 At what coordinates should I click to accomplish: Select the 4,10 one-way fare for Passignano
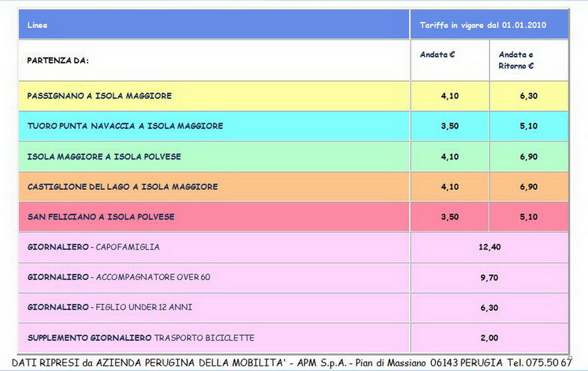pyautogui.click(x=449, y=95)
